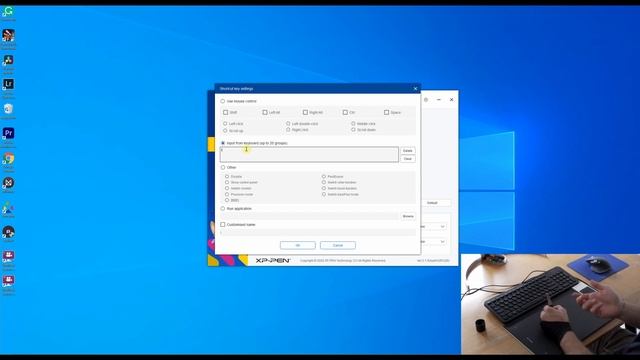Choose the Left double click option
The width and height of the screenshot is (640, 360).
288,123
